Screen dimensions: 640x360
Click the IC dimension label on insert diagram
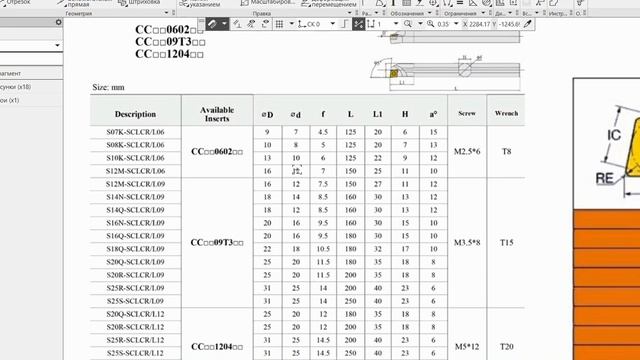614,135
